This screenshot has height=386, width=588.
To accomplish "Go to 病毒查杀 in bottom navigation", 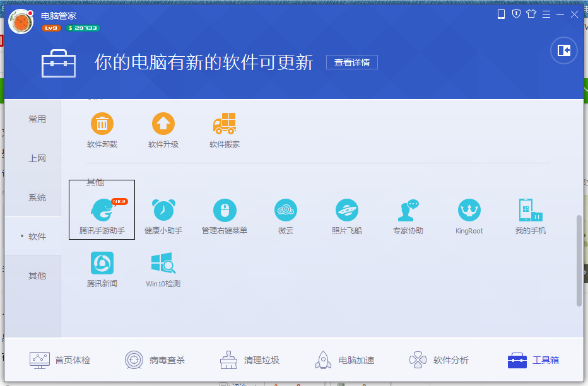I will [155, 360].
